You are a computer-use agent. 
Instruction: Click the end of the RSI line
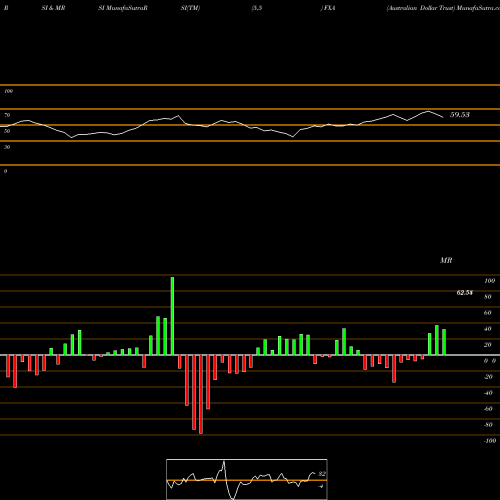(x=443, y=117)
